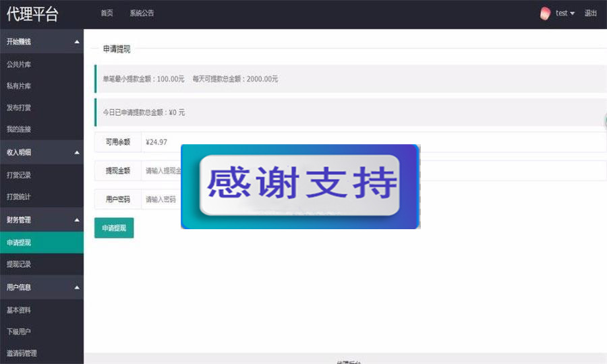Collapse the 财务管理 sidebar group
The height and width of the screenshot is (364, 607).
click(x=42, y=220)
